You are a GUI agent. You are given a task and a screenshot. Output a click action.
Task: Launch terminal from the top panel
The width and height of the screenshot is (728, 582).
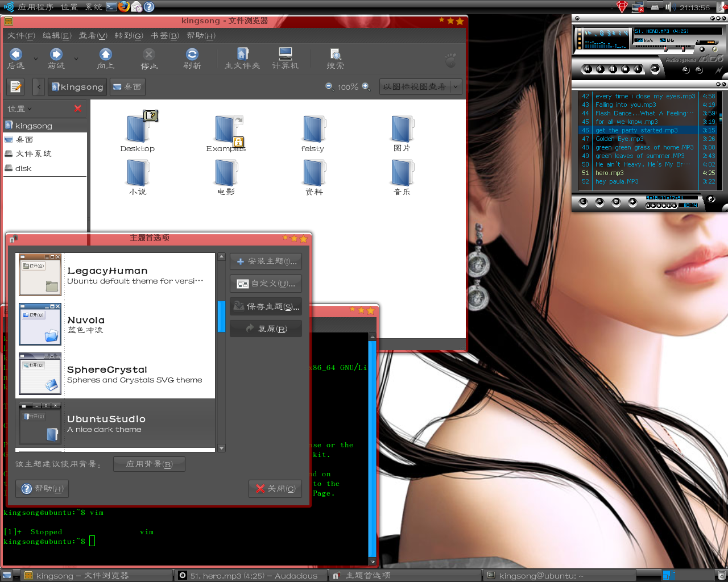[x=111, y=7]
